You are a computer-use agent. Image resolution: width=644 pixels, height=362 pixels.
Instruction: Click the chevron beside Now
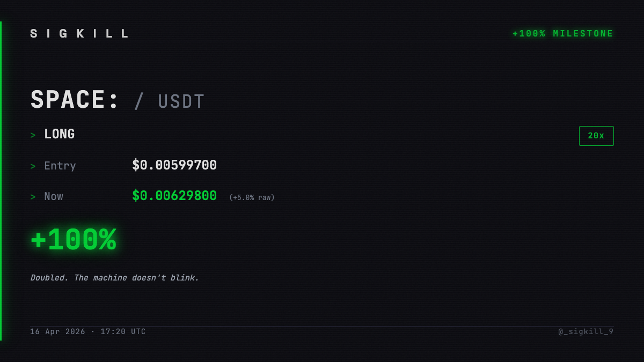pos(33,197)
